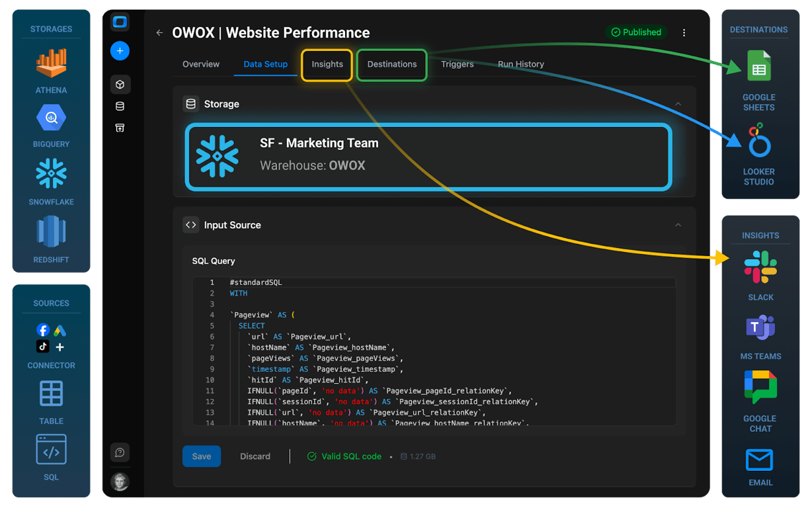Open the chat help icon in sidebar
812x508 pixels.
(120, 452)
